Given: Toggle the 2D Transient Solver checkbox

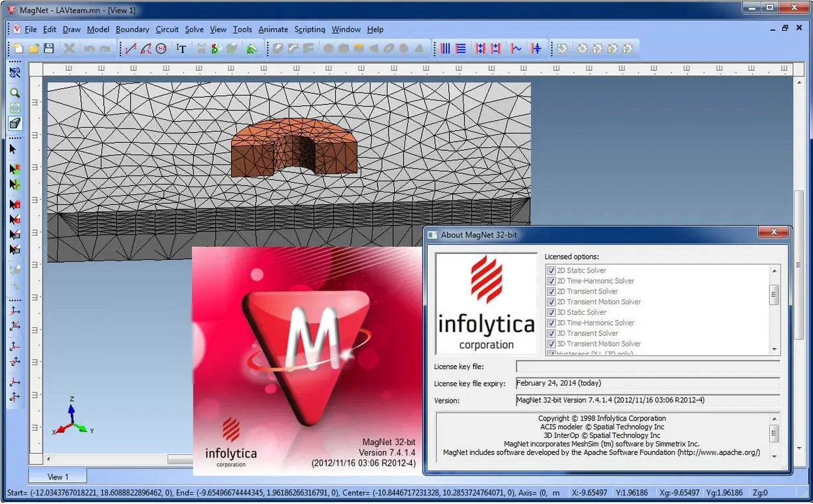Looking at the screenshot, I should click(551, 292).
